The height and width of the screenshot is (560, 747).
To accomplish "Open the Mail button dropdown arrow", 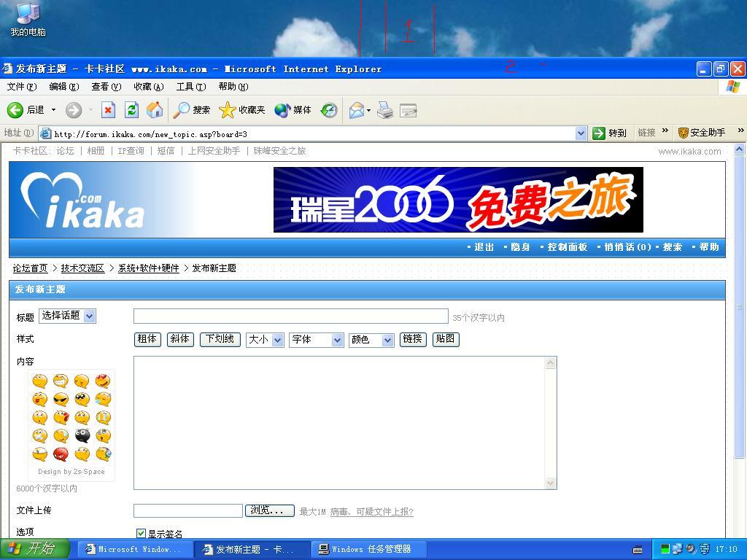I will pyautogui.click(x=368, y=111).
